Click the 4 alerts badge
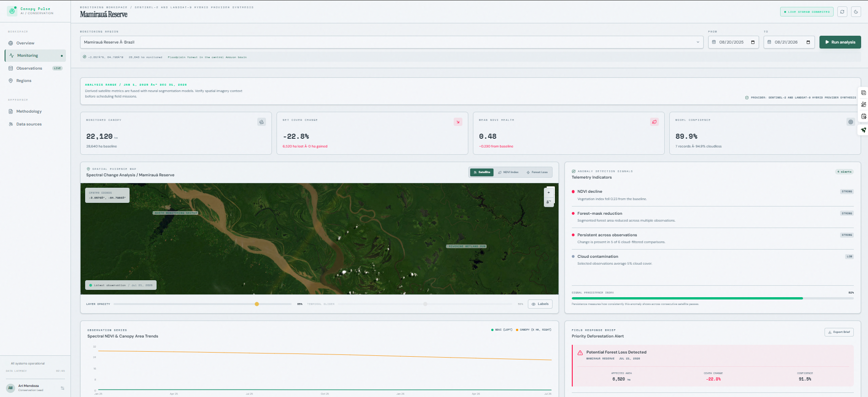The width and height of the screenshot is (868, 397). pyautogui.click(x=844, y=172)
